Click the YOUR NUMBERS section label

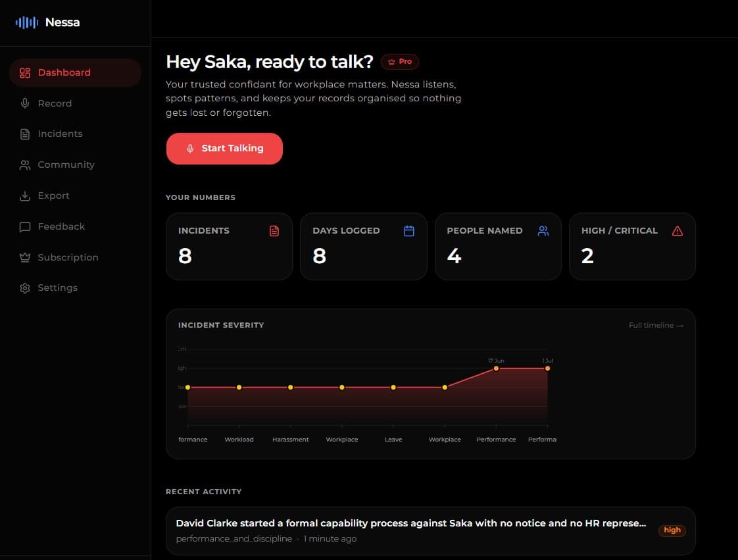201,197
